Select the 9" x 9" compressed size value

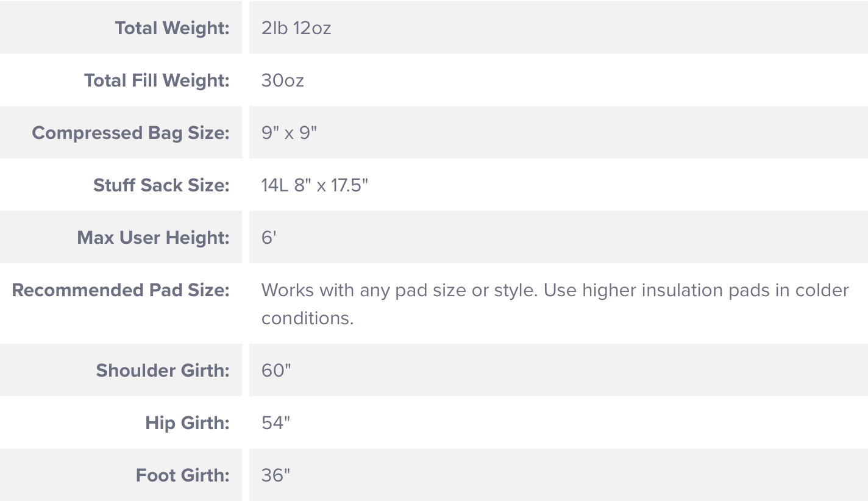coord(289,133)
